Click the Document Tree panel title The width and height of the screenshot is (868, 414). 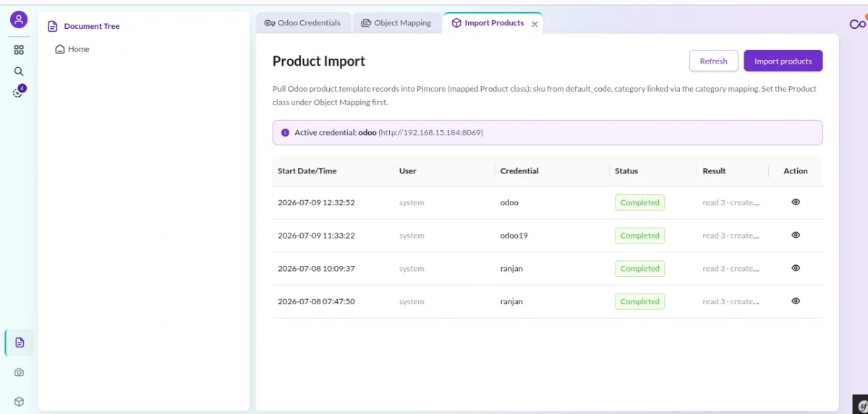[x=92, y=26]
